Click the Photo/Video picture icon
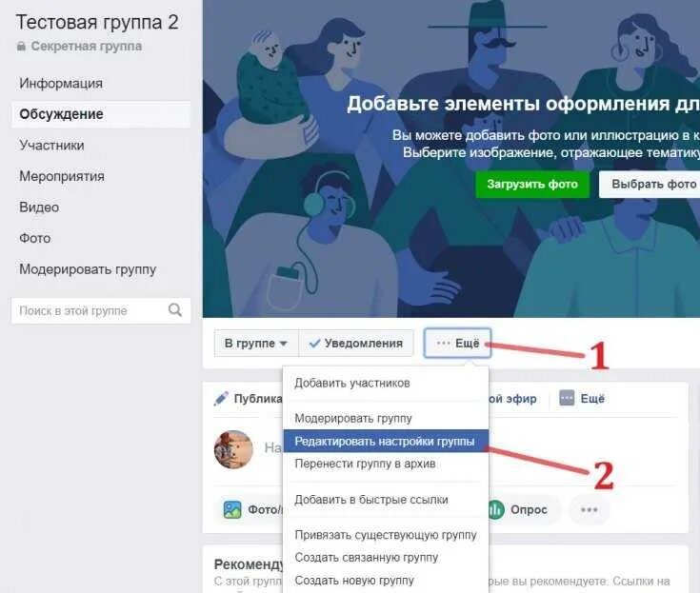 pos(232,509)
